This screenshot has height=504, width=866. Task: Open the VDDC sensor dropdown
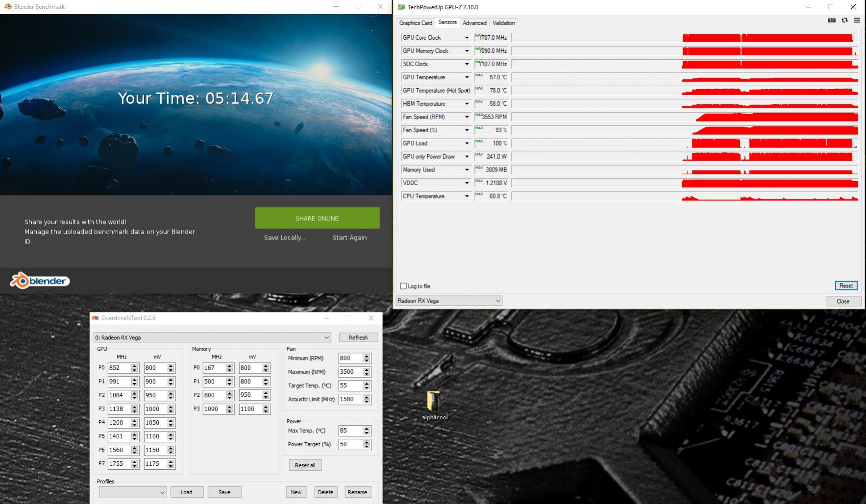467,183
